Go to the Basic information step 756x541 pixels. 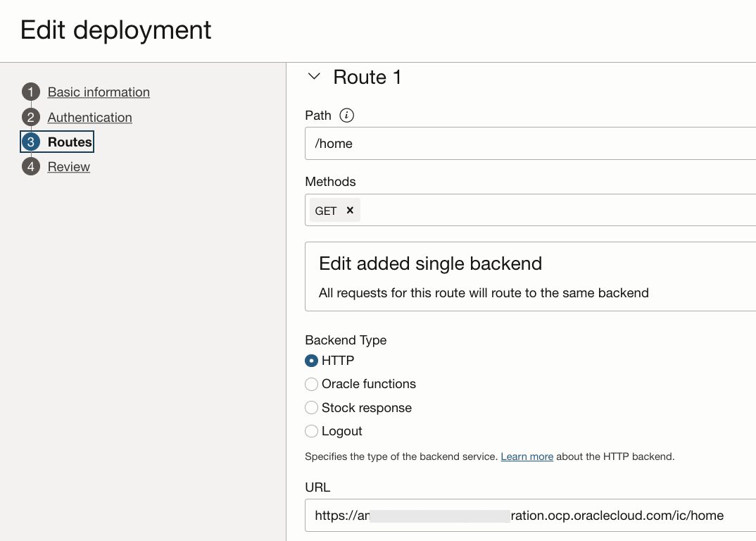click(x=99, y=92)
